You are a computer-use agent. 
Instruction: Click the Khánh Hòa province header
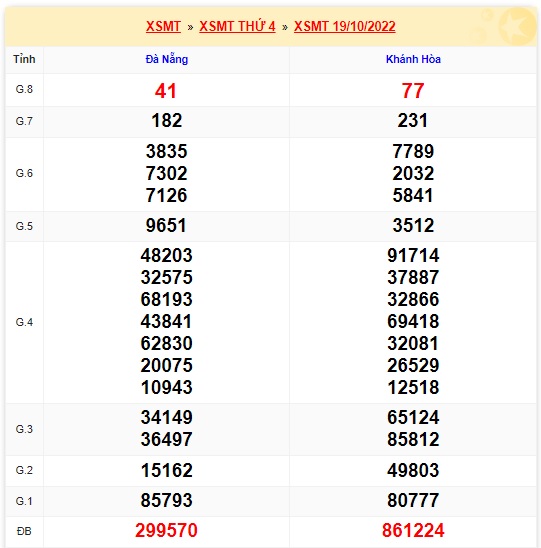point(413,59)
